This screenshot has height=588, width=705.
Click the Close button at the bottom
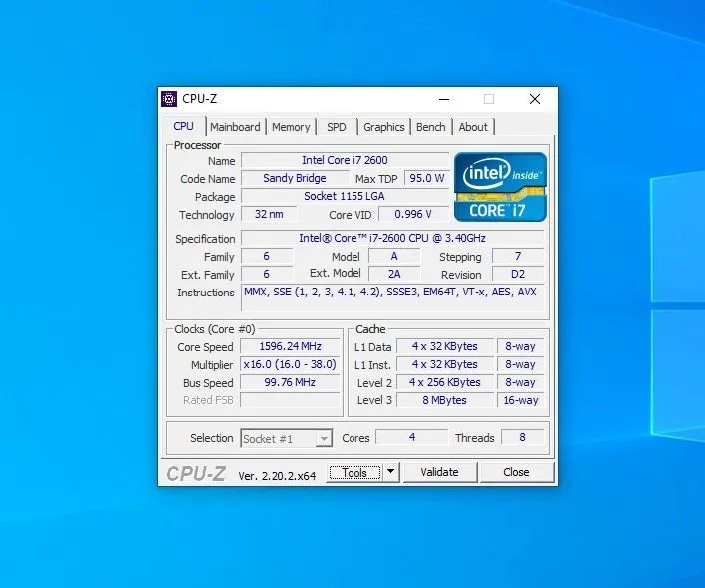click(x=516, y=472)
